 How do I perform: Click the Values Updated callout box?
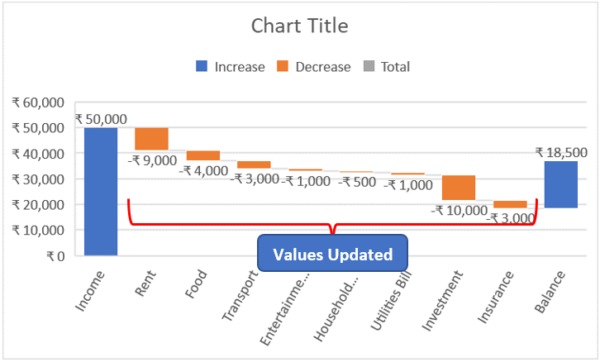coord(333,253)
